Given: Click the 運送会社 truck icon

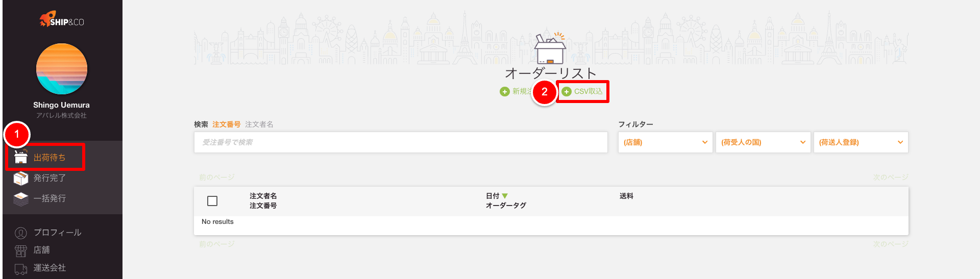Looking at the screenshot, I should point(20,268).
